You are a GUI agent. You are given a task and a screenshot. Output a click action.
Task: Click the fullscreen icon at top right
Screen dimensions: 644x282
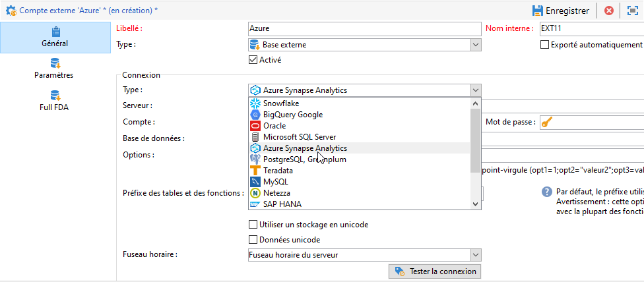632,11
